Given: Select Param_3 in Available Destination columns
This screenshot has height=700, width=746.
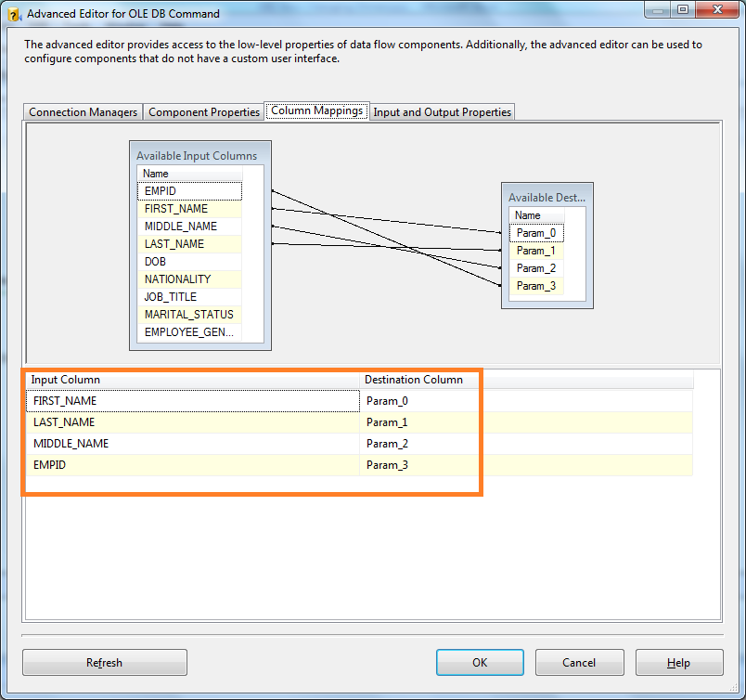Looking at the screenshot, I should (x=535, y=286).
